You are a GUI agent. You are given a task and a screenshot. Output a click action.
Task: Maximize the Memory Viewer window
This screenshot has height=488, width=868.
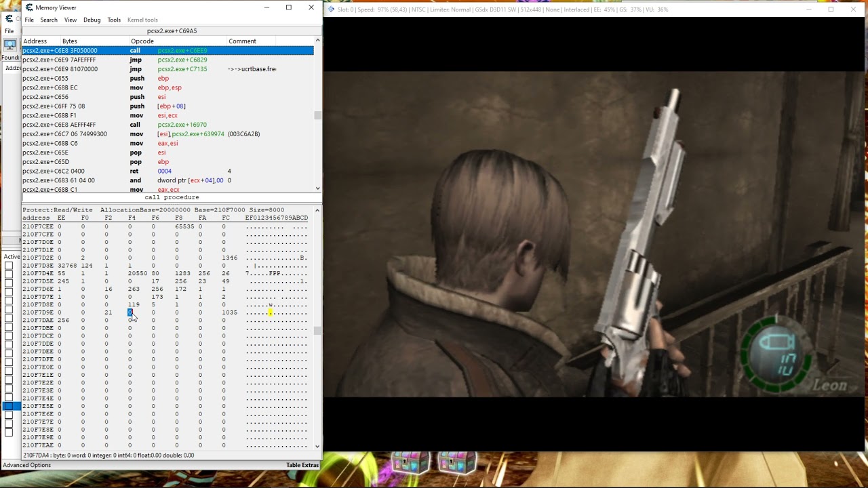[x=289, y=7]
